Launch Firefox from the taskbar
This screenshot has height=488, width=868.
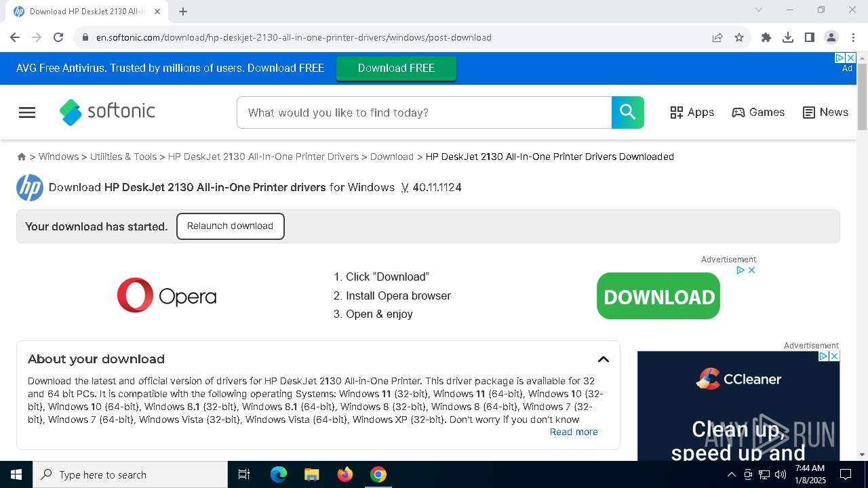tap(345, 474)
